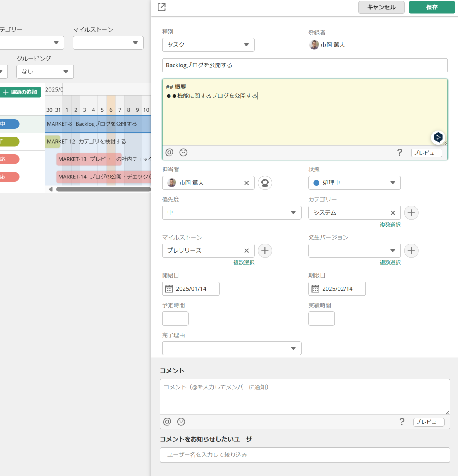Remove the システム category

pos(393,213)
